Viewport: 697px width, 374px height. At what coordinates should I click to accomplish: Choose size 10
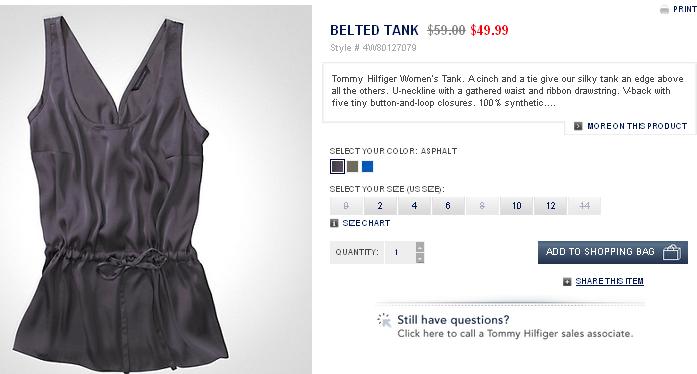(517, 206)
